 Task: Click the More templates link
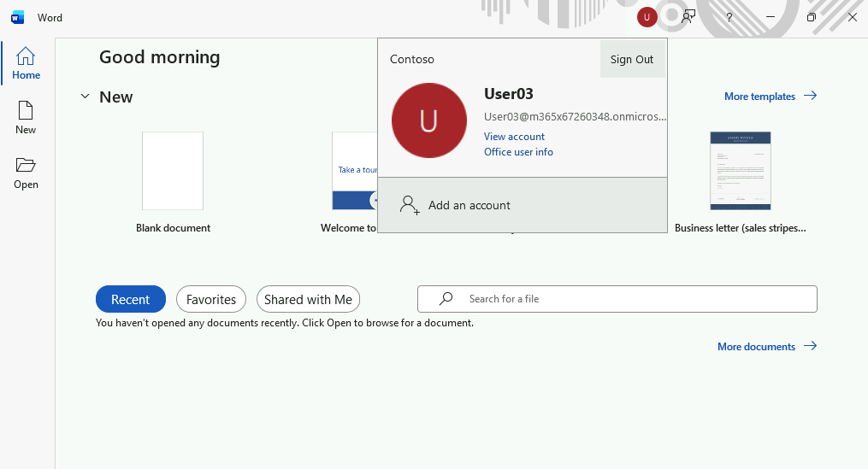click(x=759, y=97)
